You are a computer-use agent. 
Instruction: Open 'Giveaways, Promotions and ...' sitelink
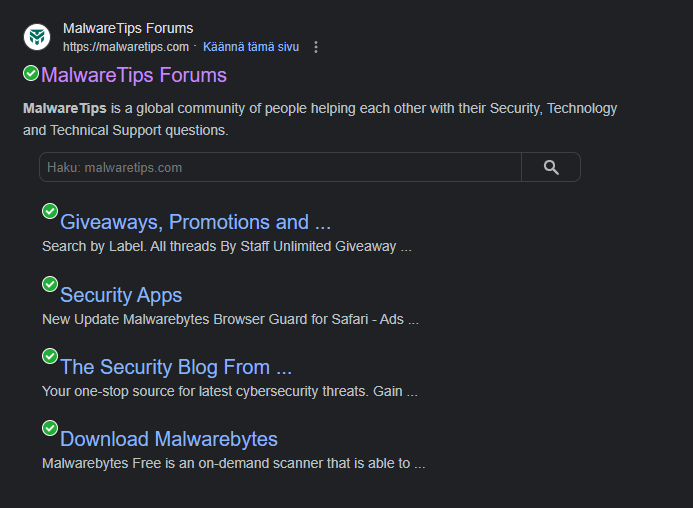pyautogui.click(x=195, y=222)
